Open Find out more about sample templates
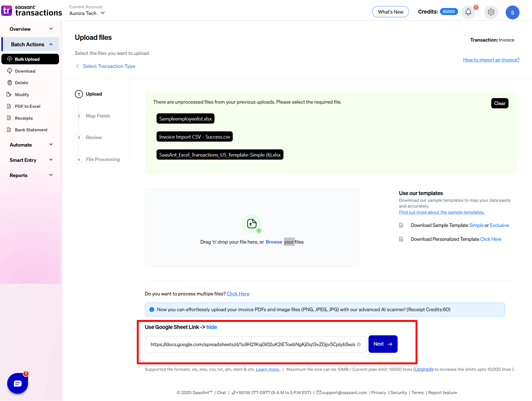Screen dimensions: 532x401 (x=442, y=212)
